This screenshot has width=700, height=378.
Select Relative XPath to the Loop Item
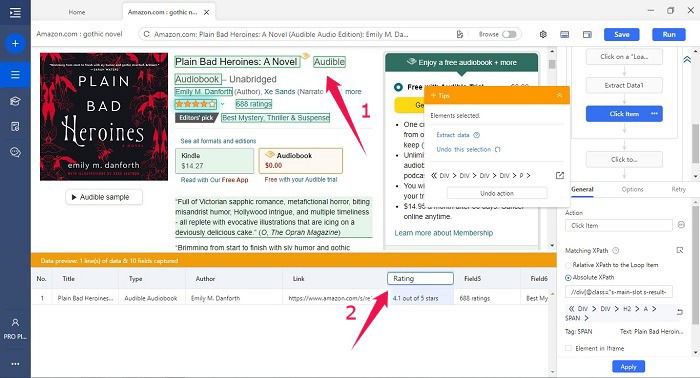(568, 265)
